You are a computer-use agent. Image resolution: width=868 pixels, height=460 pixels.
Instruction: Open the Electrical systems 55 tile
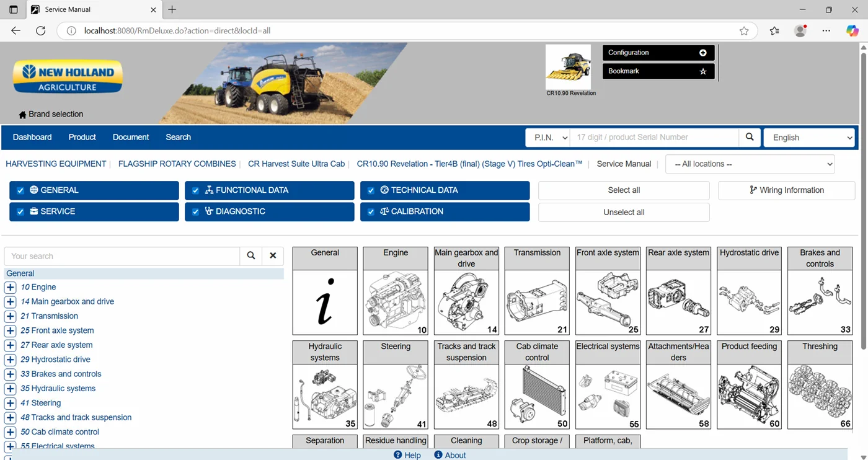pos(608,385)
